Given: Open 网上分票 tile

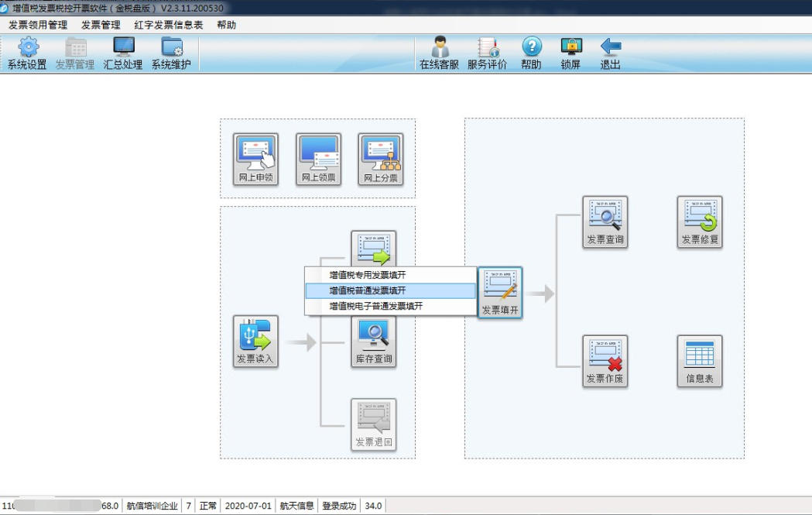Looking at the screenshot, I should (x=381, y=160).
